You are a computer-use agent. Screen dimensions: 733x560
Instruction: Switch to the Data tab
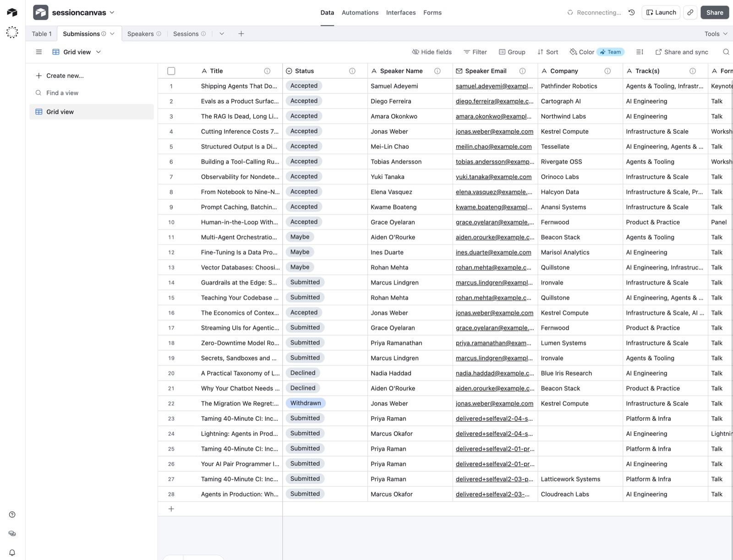coord(327,12)
